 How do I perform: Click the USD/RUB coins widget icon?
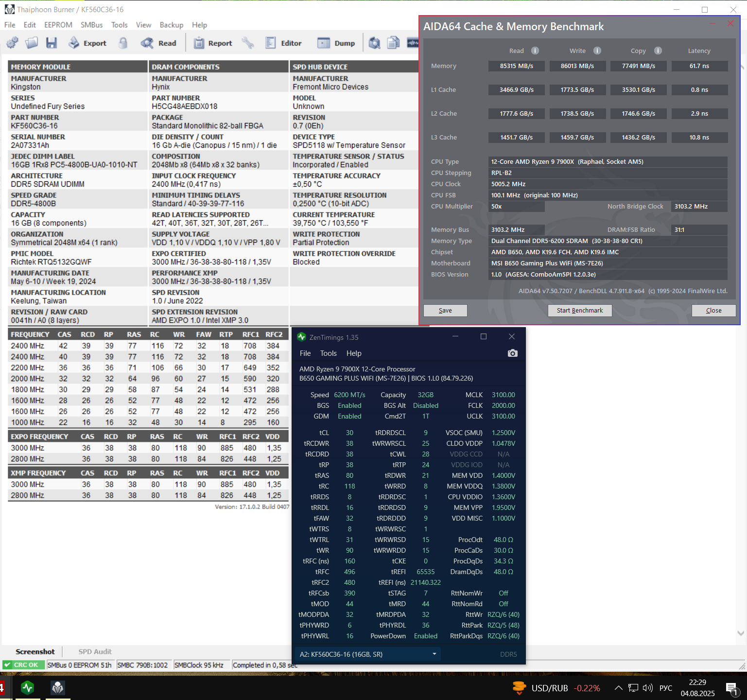pos(519,688)
